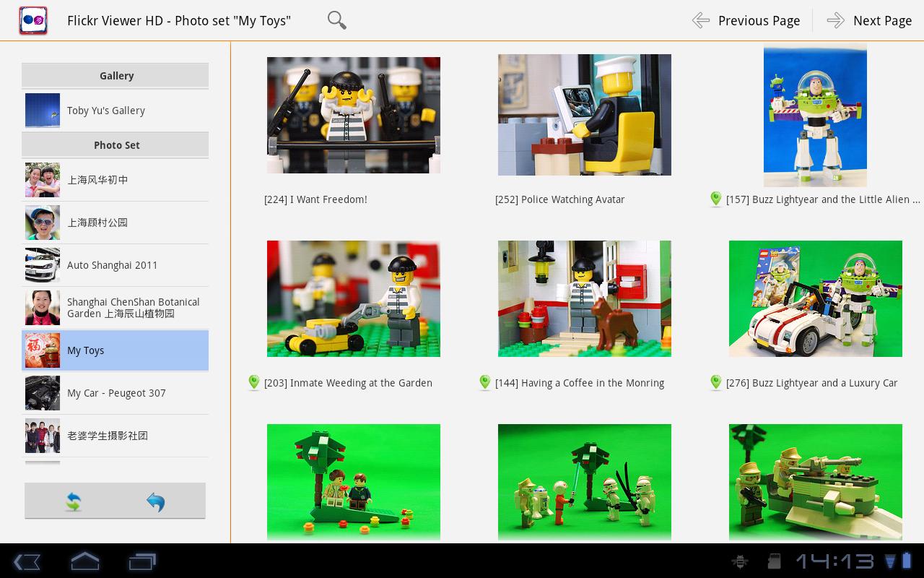The height and width of the screenshot is (578, 924).
Task: Tap the Android back navigation button
Action: click(27, 561)
